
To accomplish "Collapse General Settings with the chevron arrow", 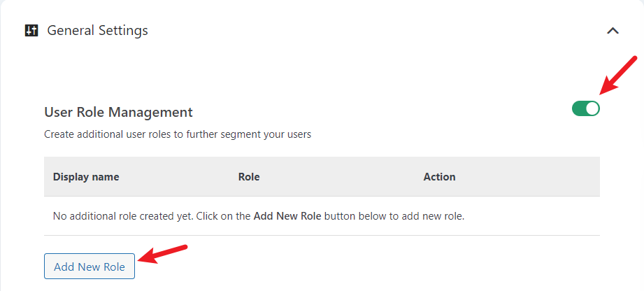I will [613, 31].
